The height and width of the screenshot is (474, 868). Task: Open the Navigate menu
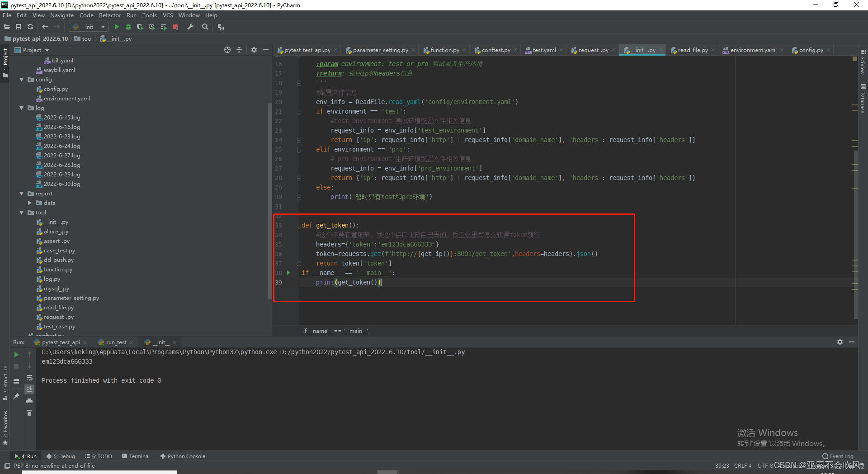62,15
